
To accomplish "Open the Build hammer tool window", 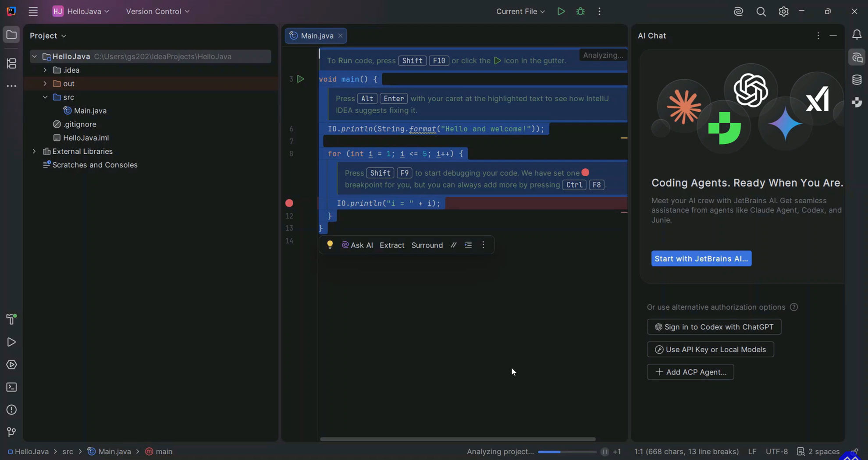I will 11,319.
